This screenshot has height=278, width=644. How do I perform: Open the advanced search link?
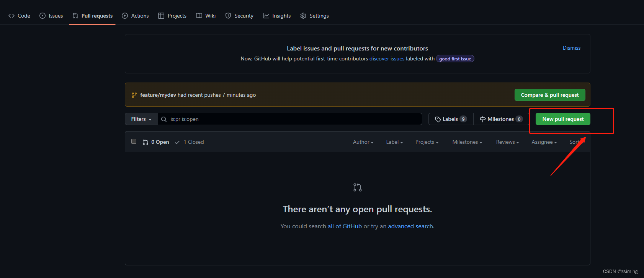click(410, 226)
